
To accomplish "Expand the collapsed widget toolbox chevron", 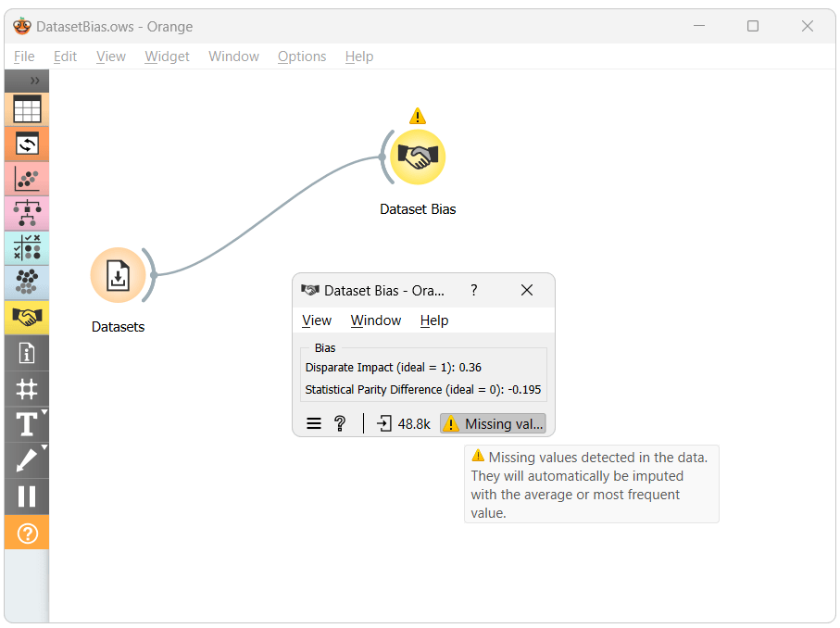I will (34, 81).
